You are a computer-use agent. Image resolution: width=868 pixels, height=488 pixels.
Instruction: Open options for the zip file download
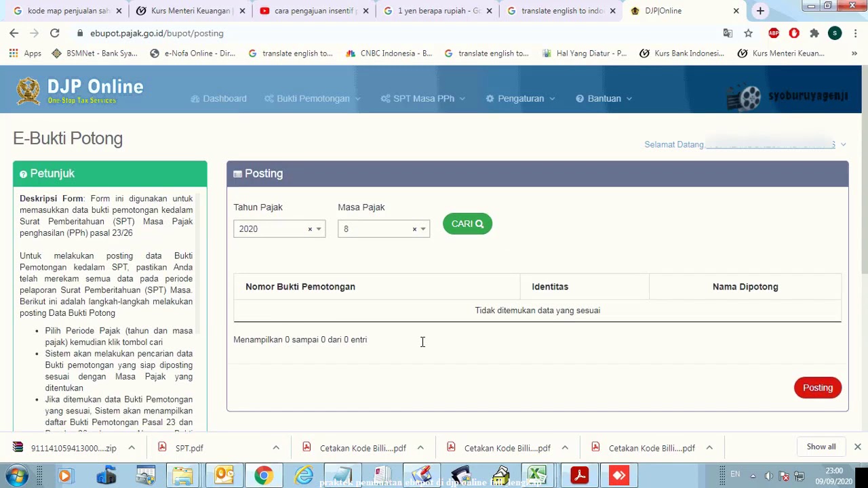[132, 447]
